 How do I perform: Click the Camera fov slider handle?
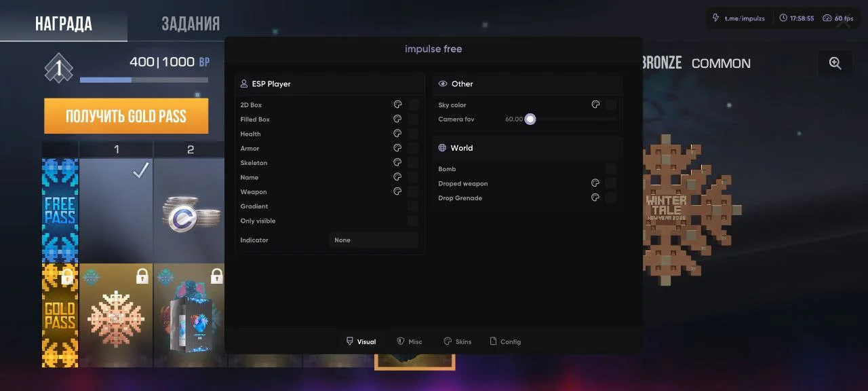530,119
